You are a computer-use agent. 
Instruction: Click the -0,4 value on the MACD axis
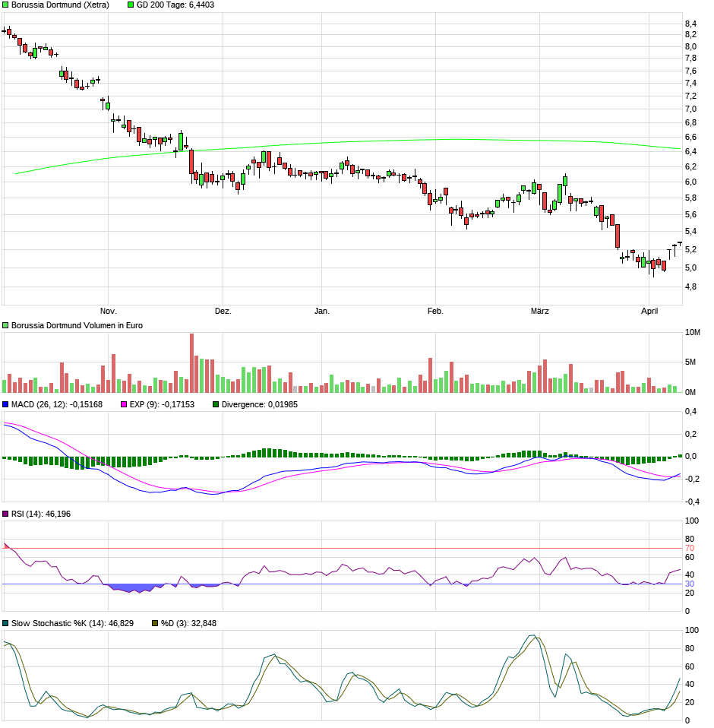tap(692, 502)
